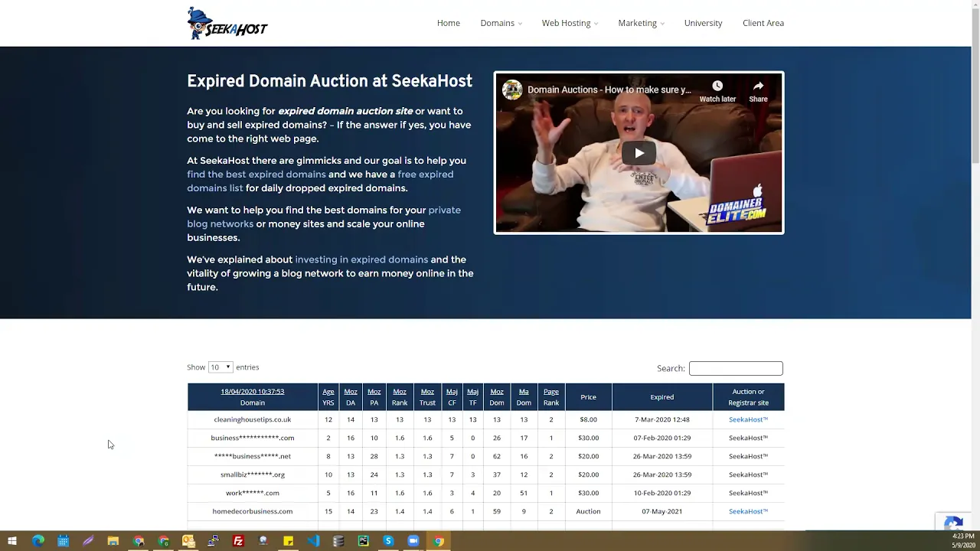Open the Domains dropdown menu
Viewport: 980px width, 551px height.
click(x=501, y=23)
